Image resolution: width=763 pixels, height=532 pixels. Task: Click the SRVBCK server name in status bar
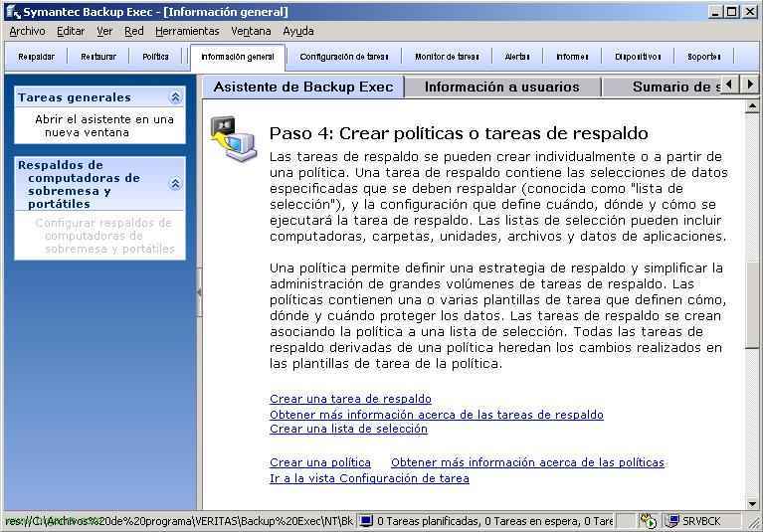click(x=701, y=521)
